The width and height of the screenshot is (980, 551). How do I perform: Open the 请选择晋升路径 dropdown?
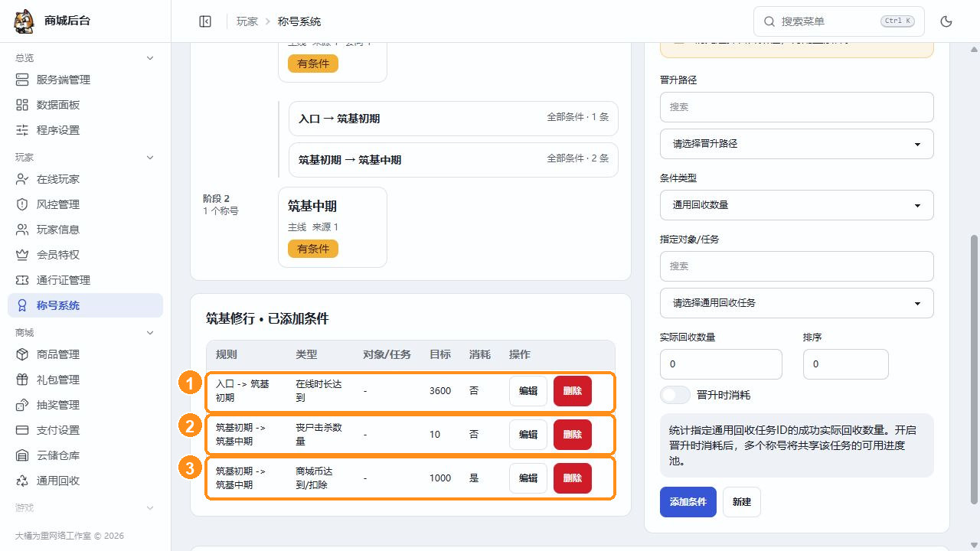[x=796, y=144]
